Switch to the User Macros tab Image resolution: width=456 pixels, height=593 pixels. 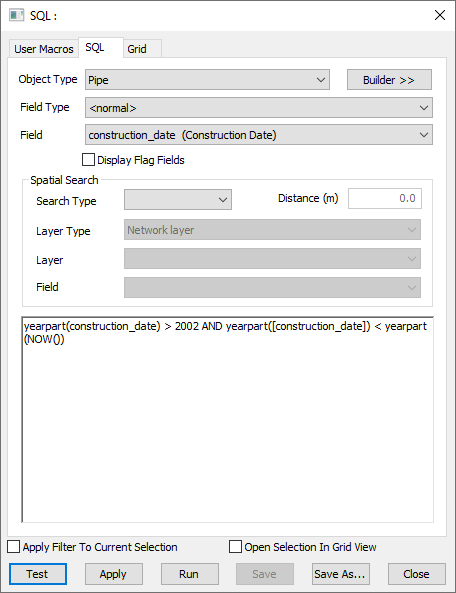point(43,49)
